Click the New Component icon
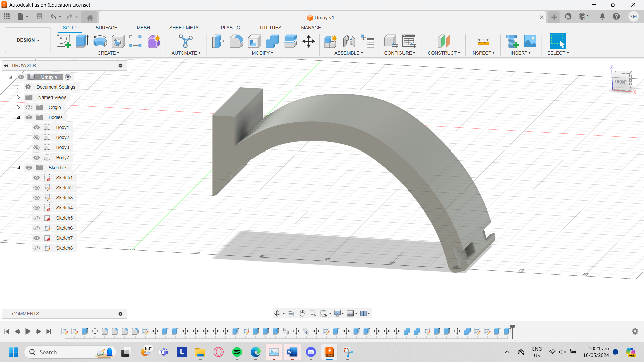This screenshot has height=362, width=644. click(331, 41)
